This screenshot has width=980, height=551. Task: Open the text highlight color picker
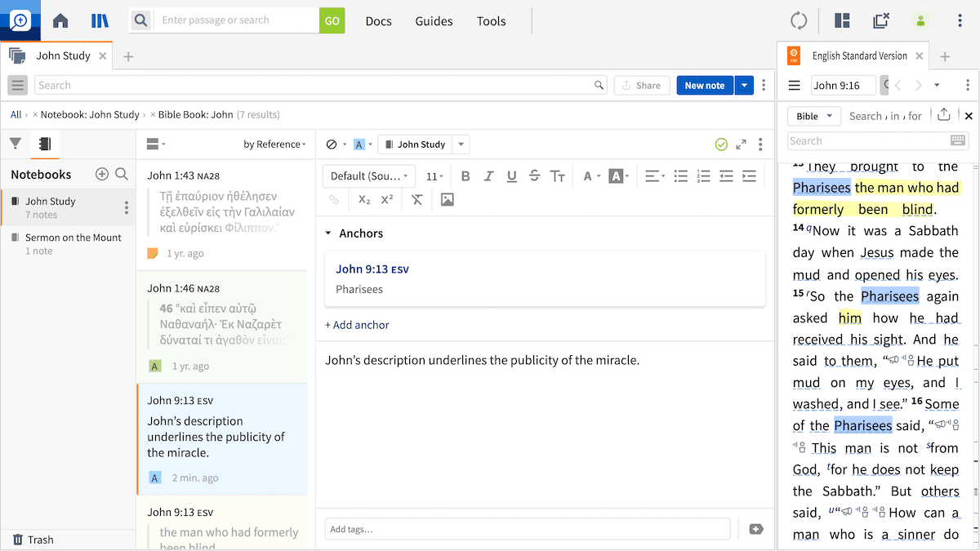(x=617, y=176)
